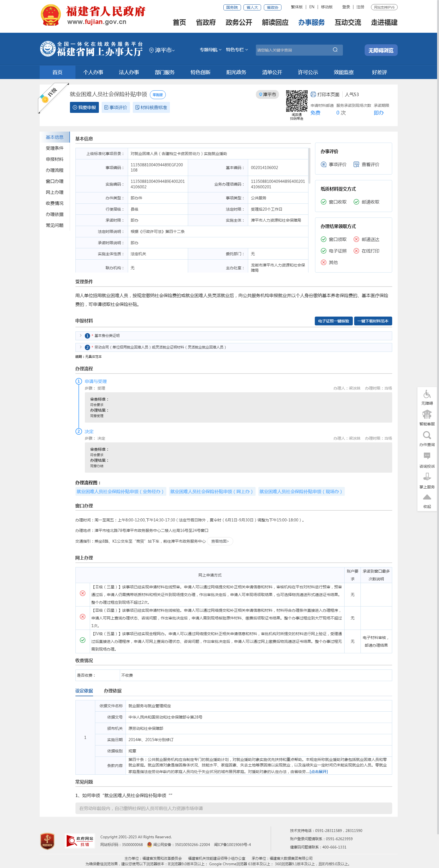439x868 pixels.
Task: Click 一键下载材料范本 button
Action: pos(373,321)
